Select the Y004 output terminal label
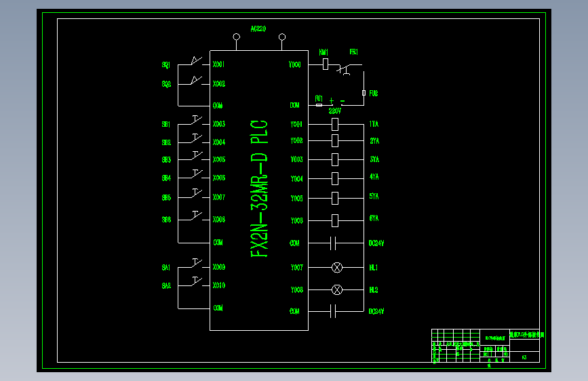The height and width of the screenshot is (381, 588). coord(296,179)
